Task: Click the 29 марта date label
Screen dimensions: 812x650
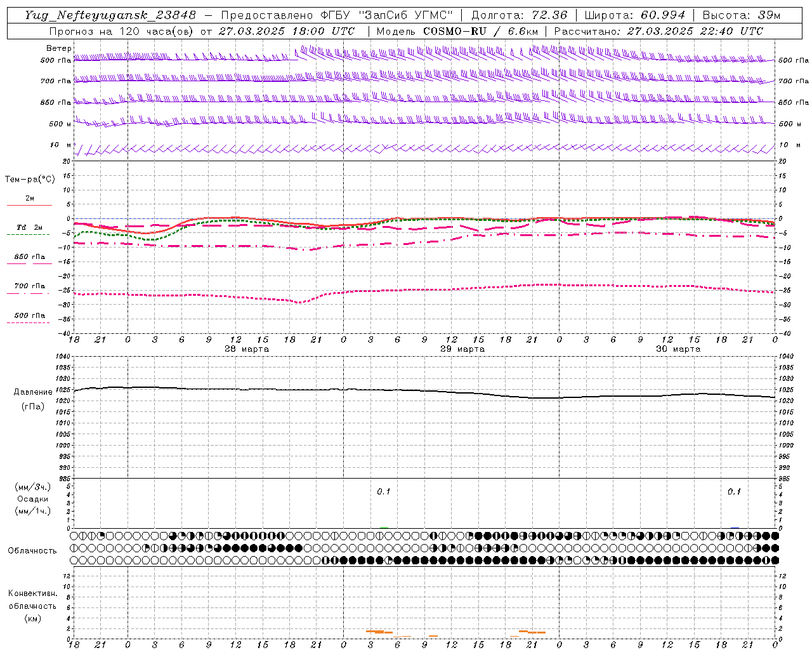Action: pyautogui.click(x=462, y=349)
